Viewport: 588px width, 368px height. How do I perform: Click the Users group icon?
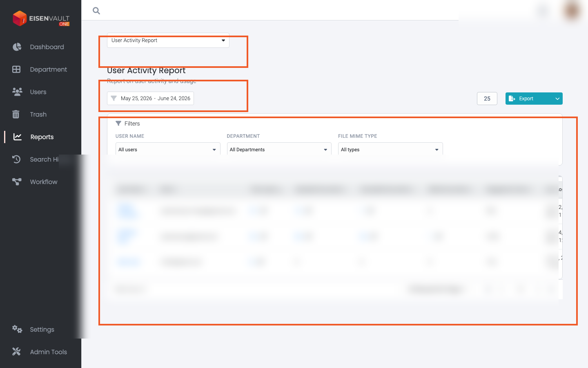click(x=17, y=92)
